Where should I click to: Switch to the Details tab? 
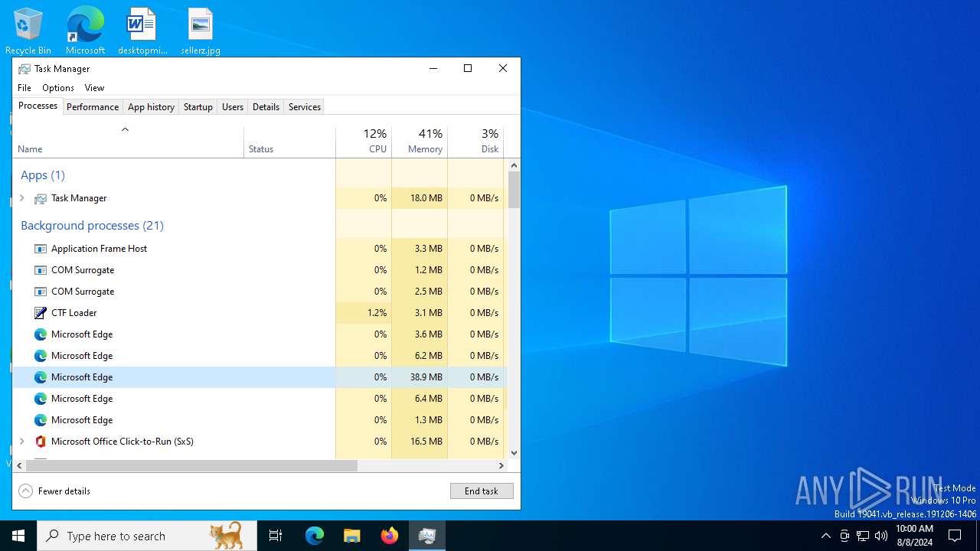(266, 107)
